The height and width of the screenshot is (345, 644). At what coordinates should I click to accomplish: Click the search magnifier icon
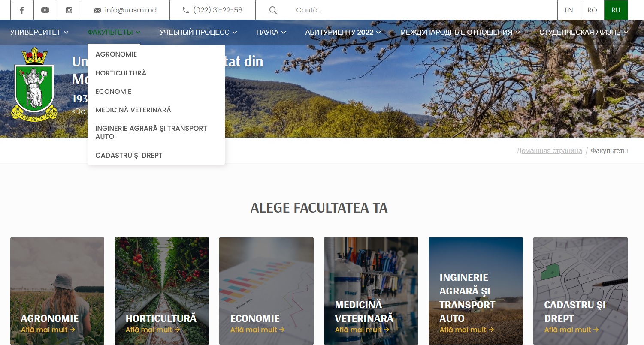click(273, 10)
